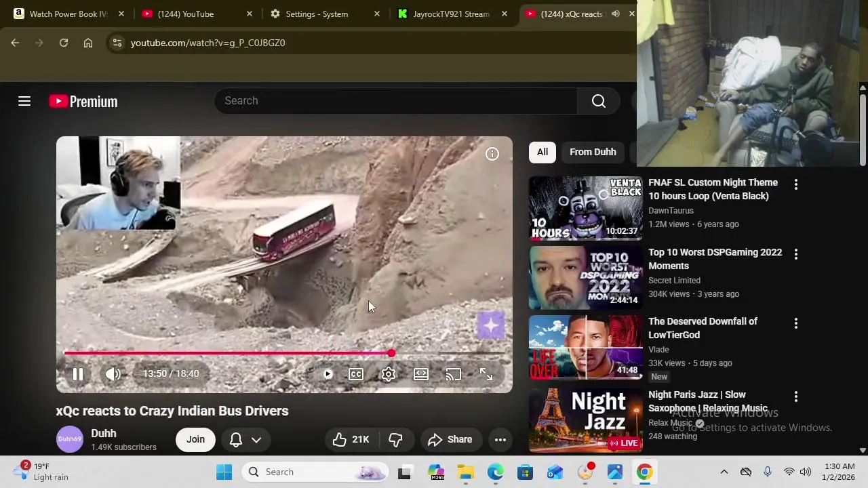Viewport: 868px width, 488px height.
Task: Go back with browser back arrow
Action: pyautogui.click(x=15, y=43)
